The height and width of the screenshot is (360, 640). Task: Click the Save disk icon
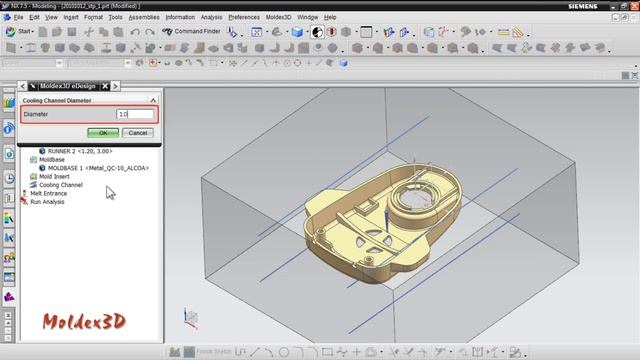[x=72, y=32]
